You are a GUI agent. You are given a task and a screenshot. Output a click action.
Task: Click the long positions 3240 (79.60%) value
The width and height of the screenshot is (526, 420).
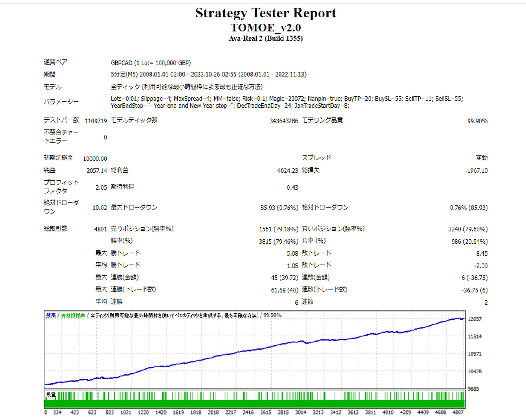[468, 229]
